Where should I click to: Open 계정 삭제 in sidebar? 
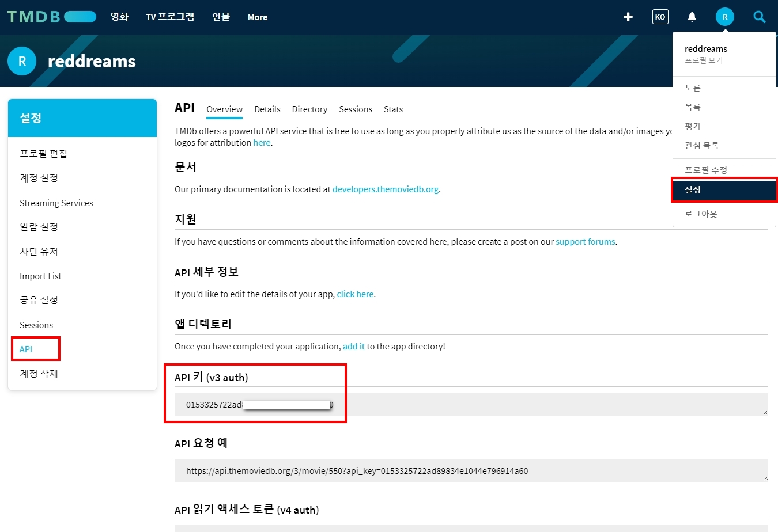(x=39, y=374)
